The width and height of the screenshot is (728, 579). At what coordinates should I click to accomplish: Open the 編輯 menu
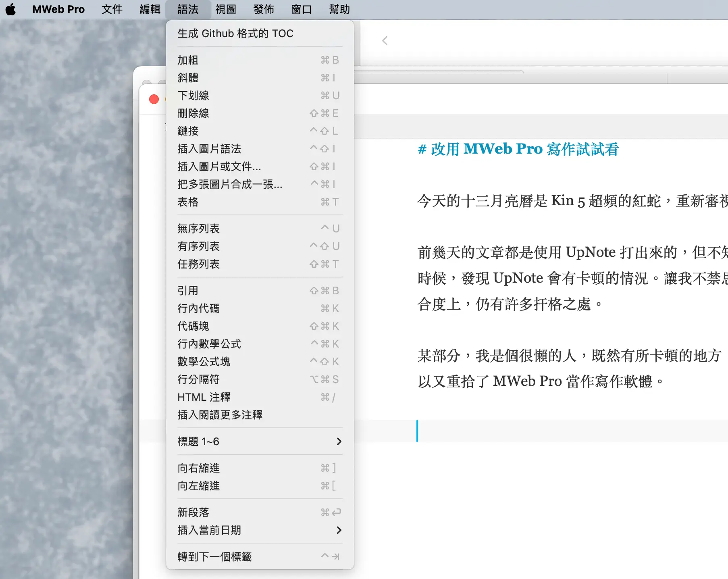[x=150, y=9]
